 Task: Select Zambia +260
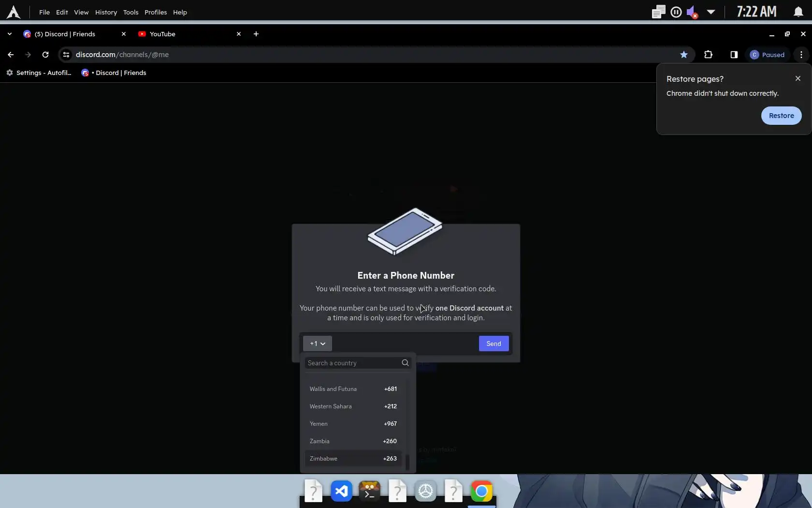pyautogui.click(x=353, y=441)
